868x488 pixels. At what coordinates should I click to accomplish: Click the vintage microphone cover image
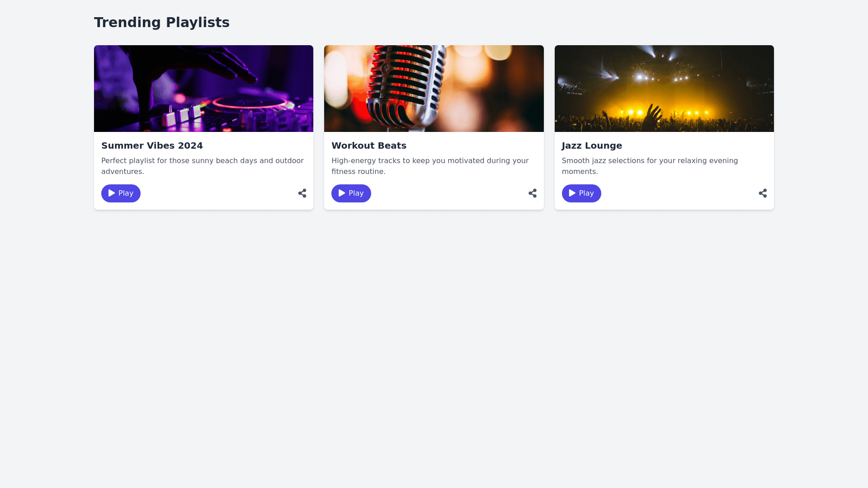(x=434, y=89)
